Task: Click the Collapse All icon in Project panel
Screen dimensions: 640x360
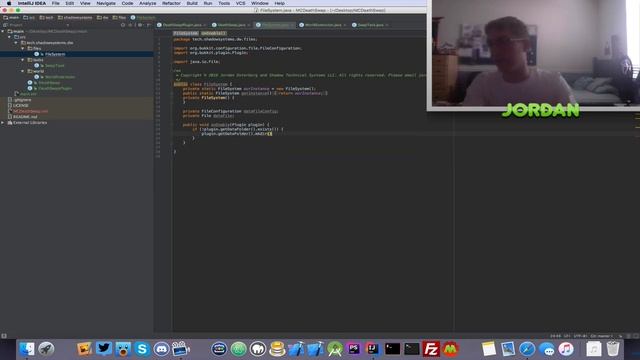Action: (131, 25)
